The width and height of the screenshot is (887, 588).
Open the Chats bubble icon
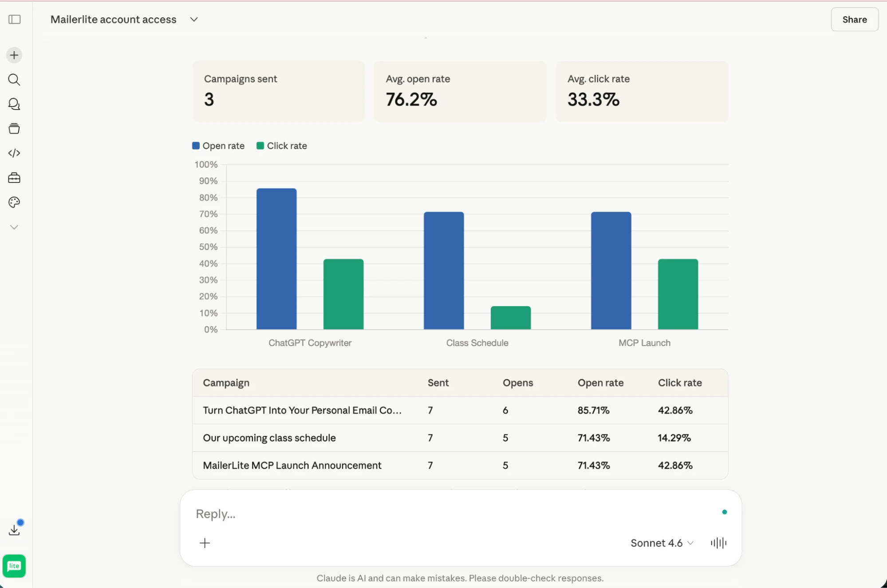click(14, 104)
